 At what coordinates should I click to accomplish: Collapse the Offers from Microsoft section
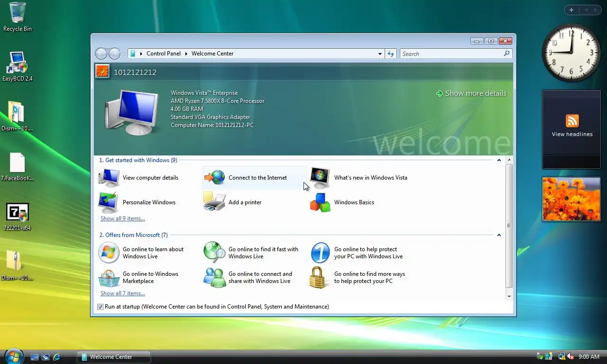click(499, 235)
